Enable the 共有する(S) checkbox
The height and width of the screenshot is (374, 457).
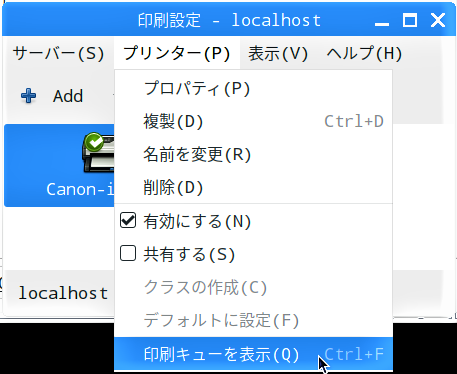pos(128,253)
